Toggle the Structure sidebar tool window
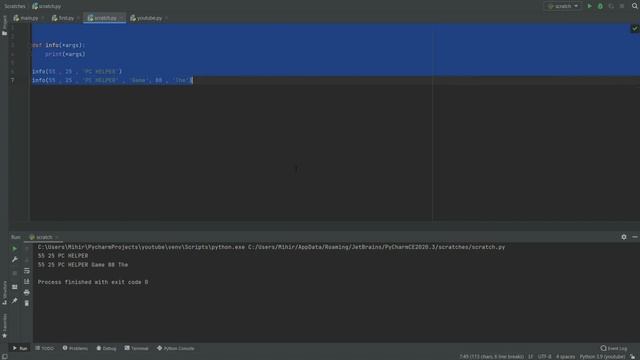This screenshot has height=360, width=640. click(4, 293)
